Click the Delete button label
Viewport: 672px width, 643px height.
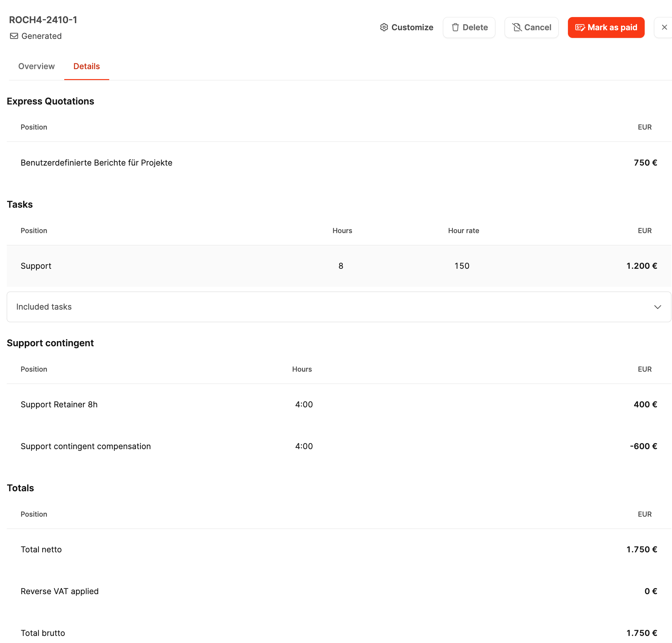pos(475,27)
